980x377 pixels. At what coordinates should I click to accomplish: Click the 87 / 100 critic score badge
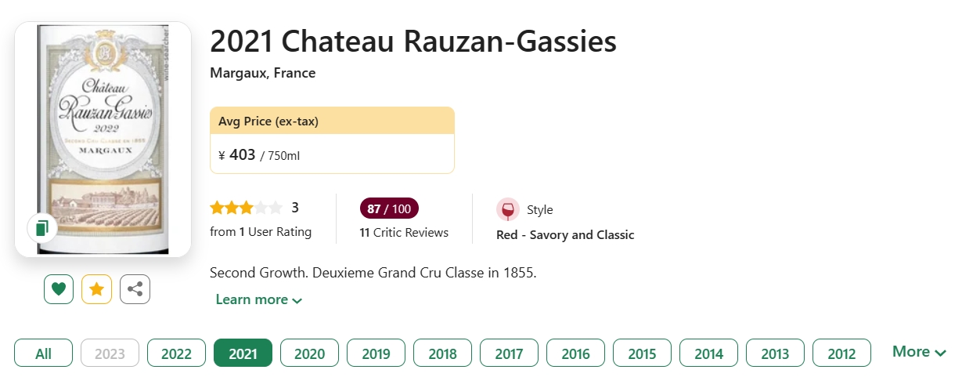(x=389, y=209)
